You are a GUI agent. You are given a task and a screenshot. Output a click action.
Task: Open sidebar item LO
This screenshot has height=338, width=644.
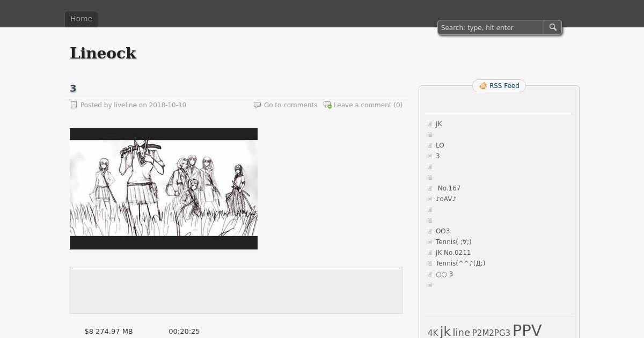[x=440, y=145]
